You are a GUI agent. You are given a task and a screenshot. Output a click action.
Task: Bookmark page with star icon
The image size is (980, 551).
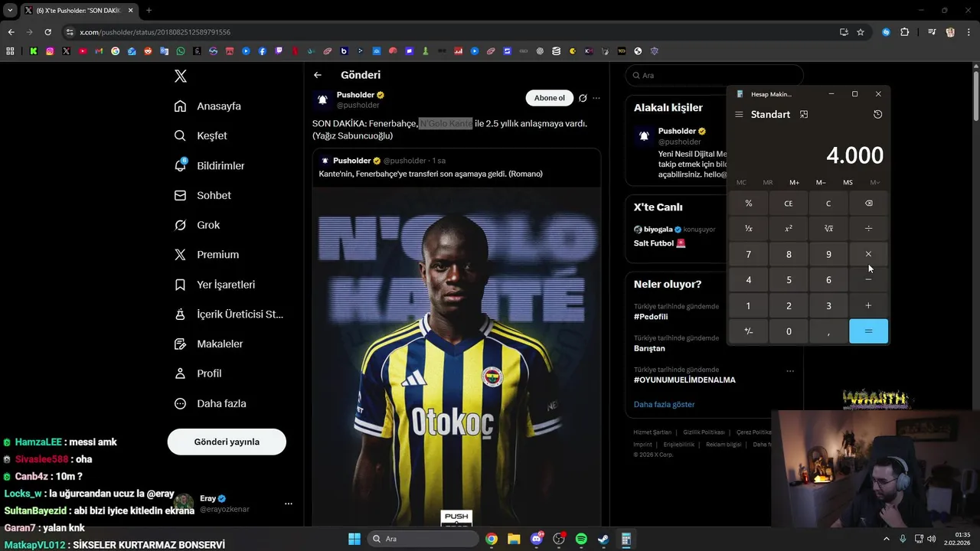[x=861, y=32]
